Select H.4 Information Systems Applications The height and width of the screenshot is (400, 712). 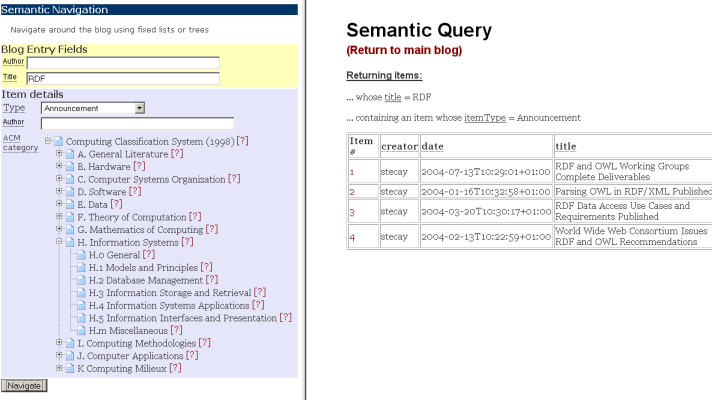[x=167, y=305]
